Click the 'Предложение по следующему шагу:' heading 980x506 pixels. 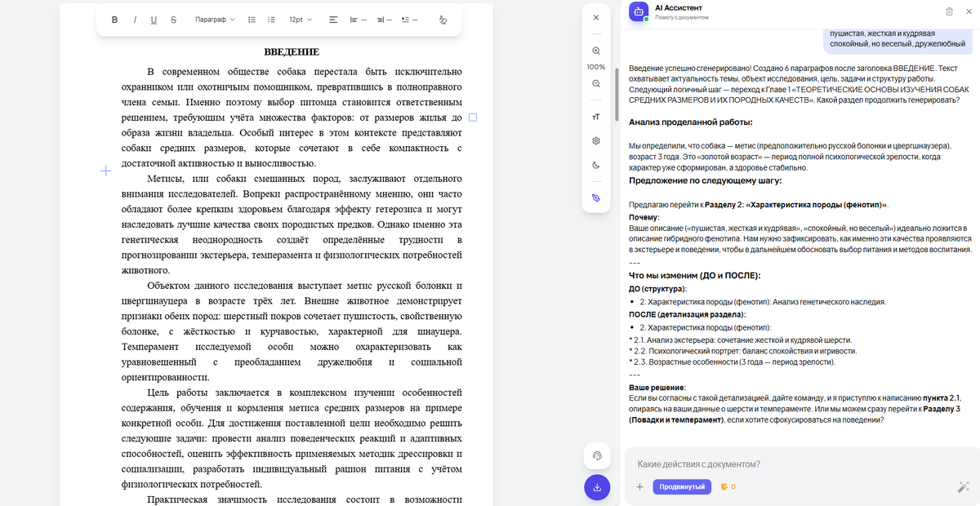pyautogui.click(x=706, y=180)
